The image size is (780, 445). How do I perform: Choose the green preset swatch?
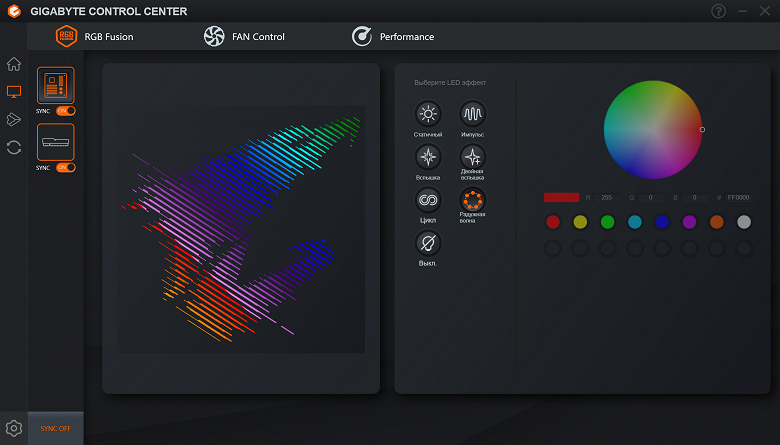(x=607, y=222)
